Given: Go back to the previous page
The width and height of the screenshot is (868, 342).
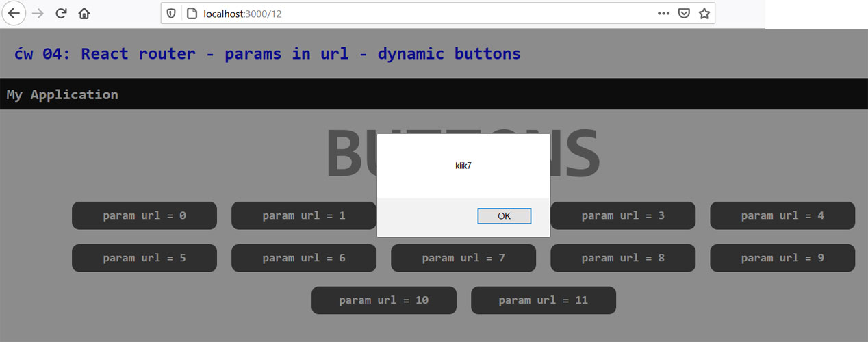Looking at the screenshot, I should pos(14,13).
